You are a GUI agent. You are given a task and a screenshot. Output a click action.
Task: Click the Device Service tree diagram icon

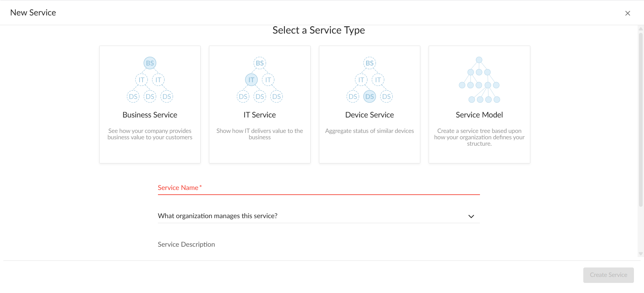(369, 80)
